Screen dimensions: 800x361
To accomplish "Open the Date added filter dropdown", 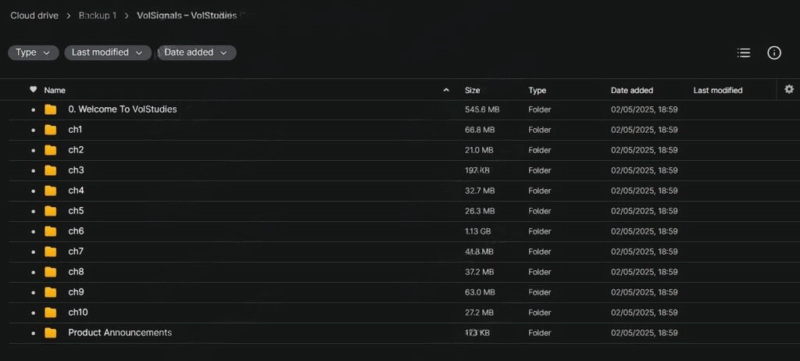I will point(196,53).
